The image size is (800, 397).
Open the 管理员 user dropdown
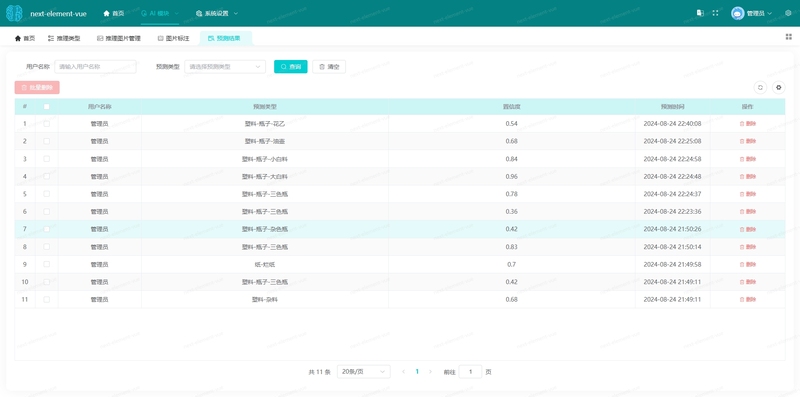[x=759, y=13]
